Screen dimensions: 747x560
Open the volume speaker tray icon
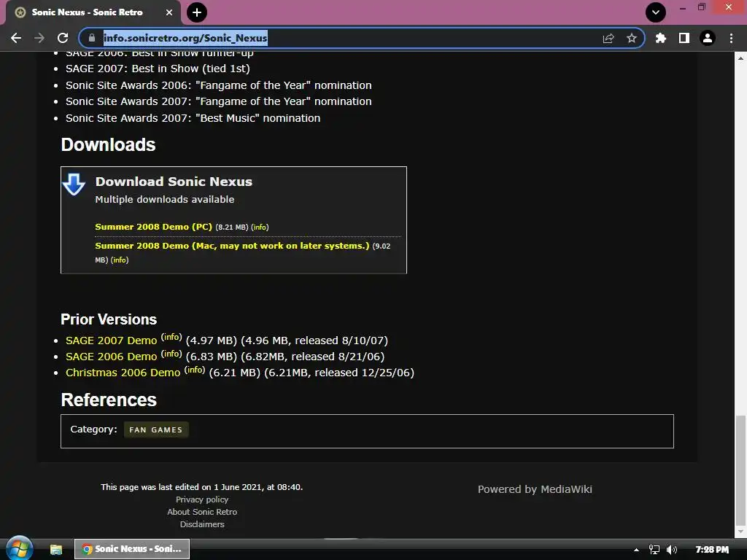click(x=672, y=550)
